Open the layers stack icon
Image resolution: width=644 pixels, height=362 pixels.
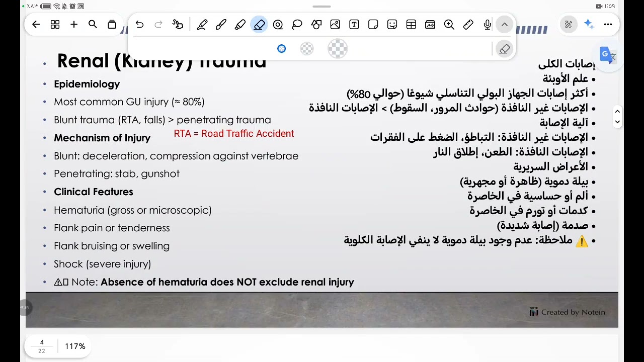click(x=112, y=25)
